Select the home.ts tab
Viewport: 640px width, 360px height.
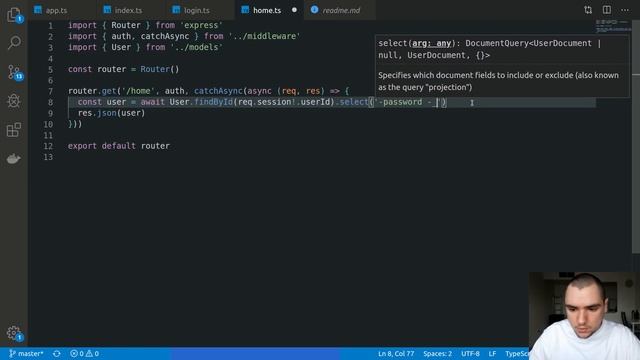pos(266,10)
